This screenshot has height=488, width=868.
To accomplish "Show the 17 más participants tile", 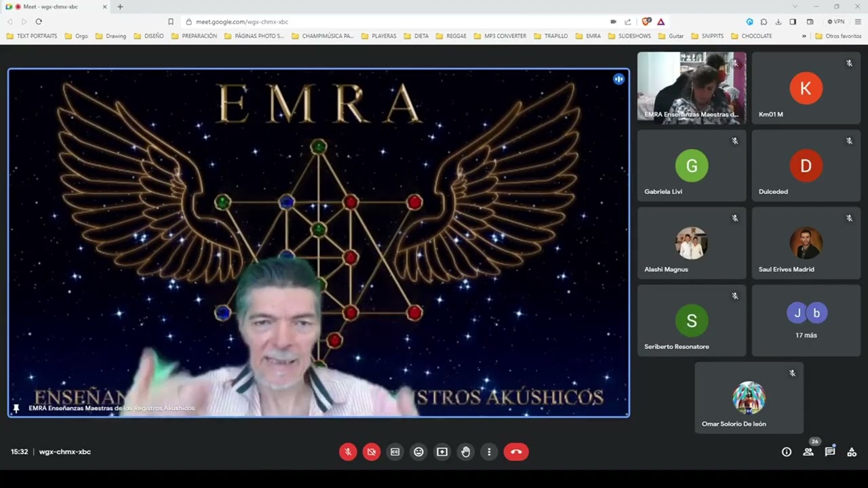I will click(x=806, y=321).
